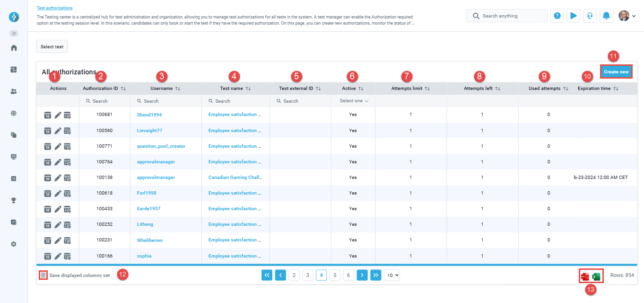Click the Test authorizations breadcrumb link
This screenshot has width=644, height=303.
click(x=54, y=8)
